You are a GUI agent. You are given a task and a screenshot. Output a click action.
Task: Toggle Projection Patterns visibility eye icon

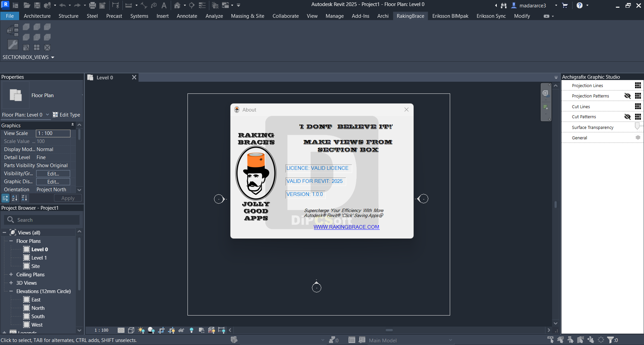[x=628, y=96]
